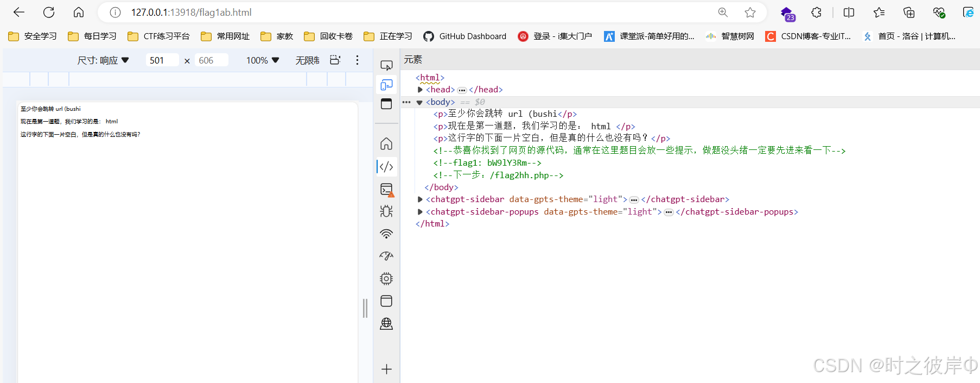The image size is (980, 383).
Task: Click the ellipsis inside chatgpt-sidebar element
Action: tap(634, 200)
